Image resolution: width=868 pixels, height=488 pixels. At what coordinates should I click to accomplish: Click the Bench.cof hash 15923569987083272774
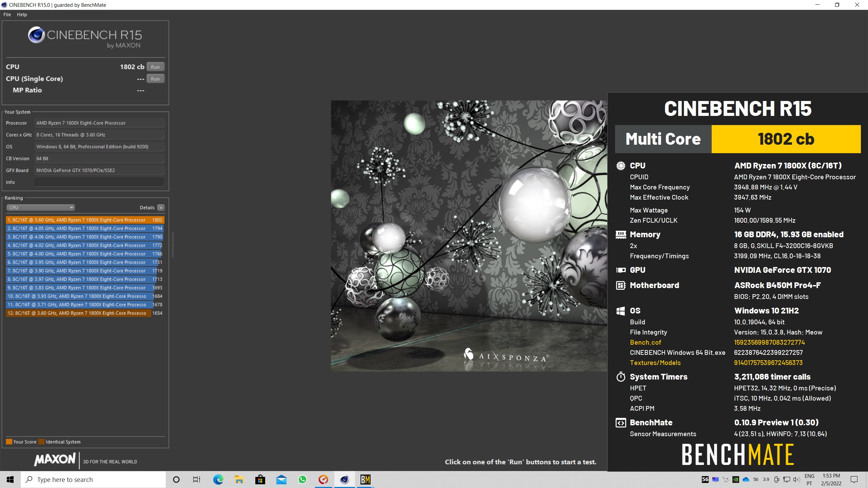pyautogui.click(x=769, y=342)
